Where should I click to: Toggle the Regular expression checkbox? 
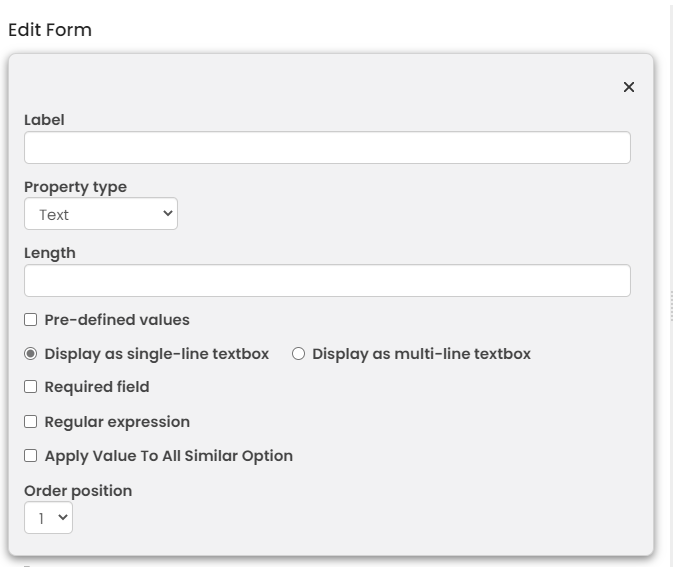[31, 422]
